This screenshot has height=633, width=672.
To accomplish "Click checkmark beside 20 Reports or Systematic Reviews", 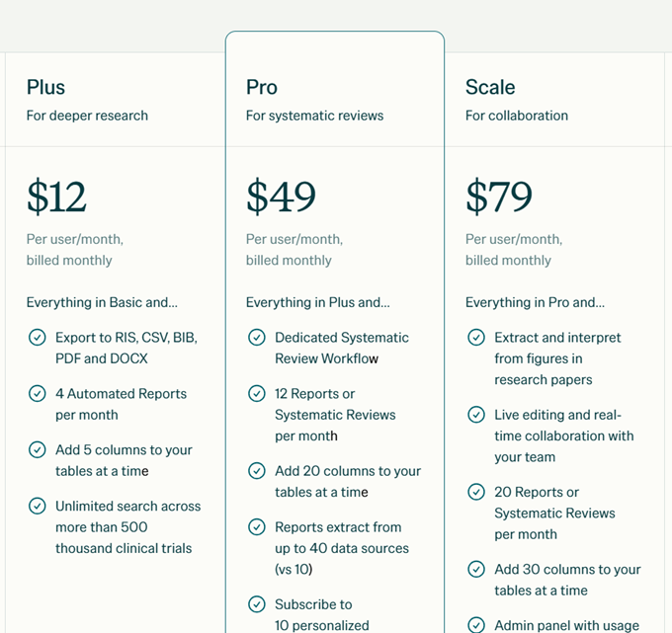I will coord(475,492).
